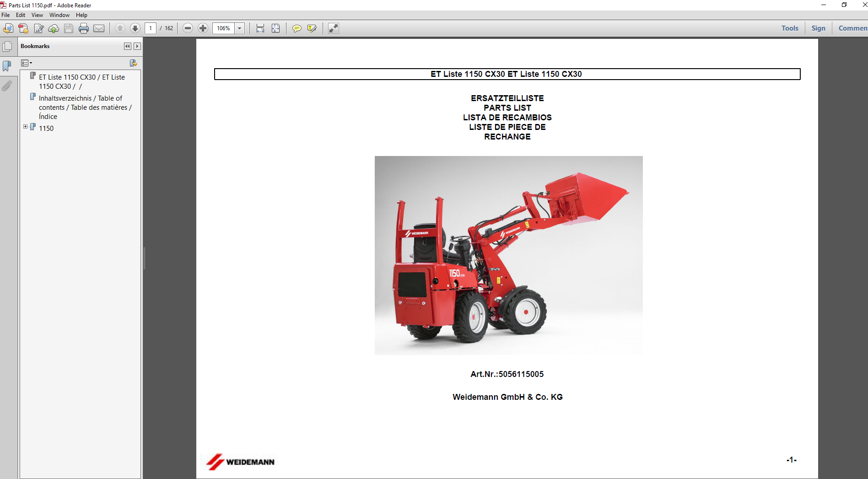Click the Send email envelope icon
Screen dimensions: 868x479
tap(99, 28)
